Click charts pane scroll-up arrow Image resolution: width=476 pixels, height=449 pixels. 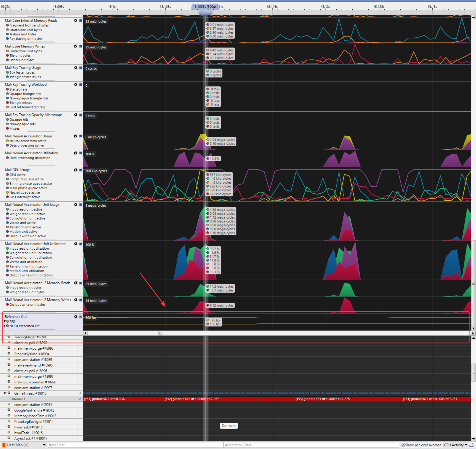pos(473,17)
